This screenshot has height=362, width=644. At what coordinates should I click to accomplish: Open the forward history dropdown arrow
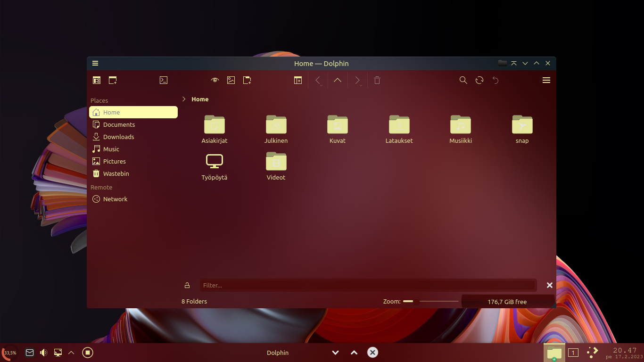[x=361, y=85]
